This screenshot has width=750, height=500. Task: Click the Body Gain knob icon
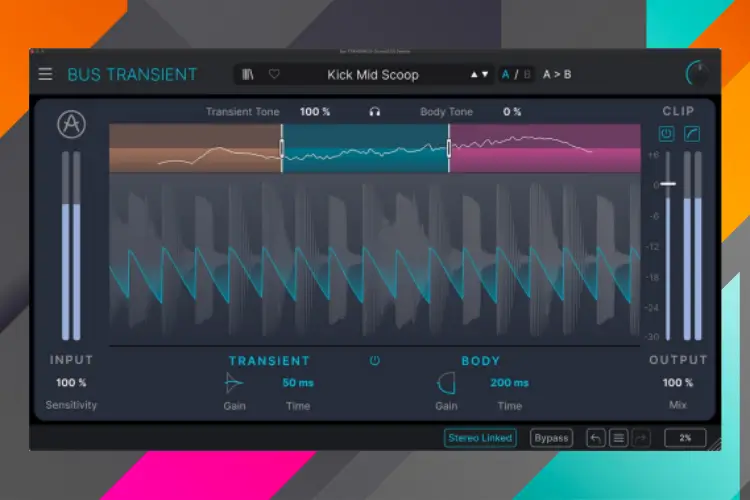[446, 383]
